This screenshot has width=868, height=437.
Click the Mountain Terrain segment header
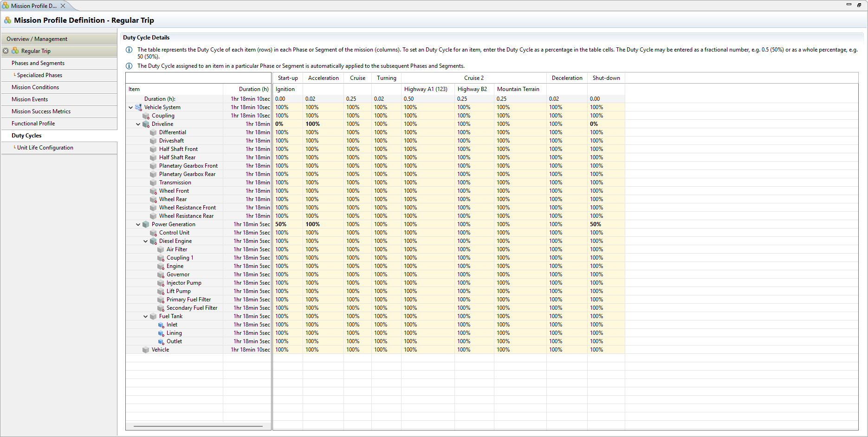point(520,89)
